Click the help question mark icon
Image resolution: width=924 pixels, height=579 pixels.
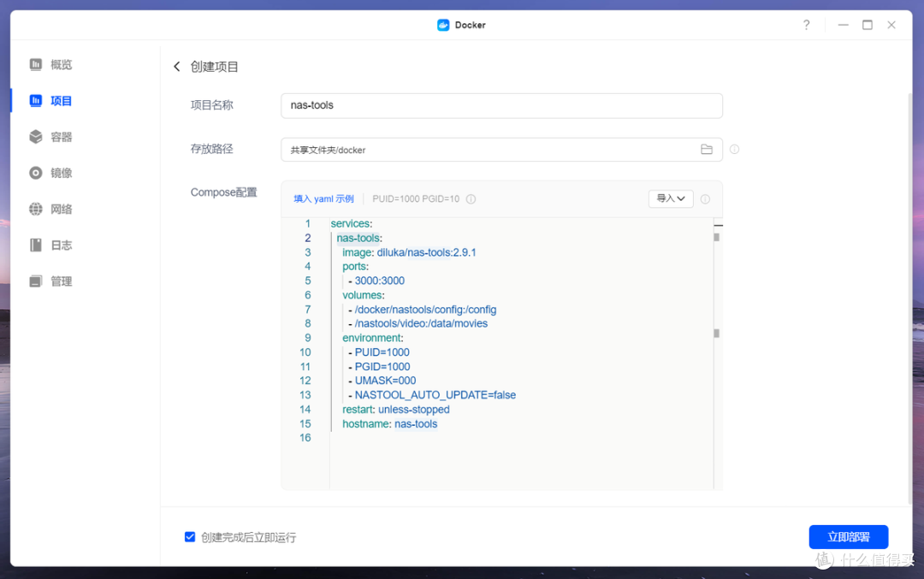(x=806, y=25)
